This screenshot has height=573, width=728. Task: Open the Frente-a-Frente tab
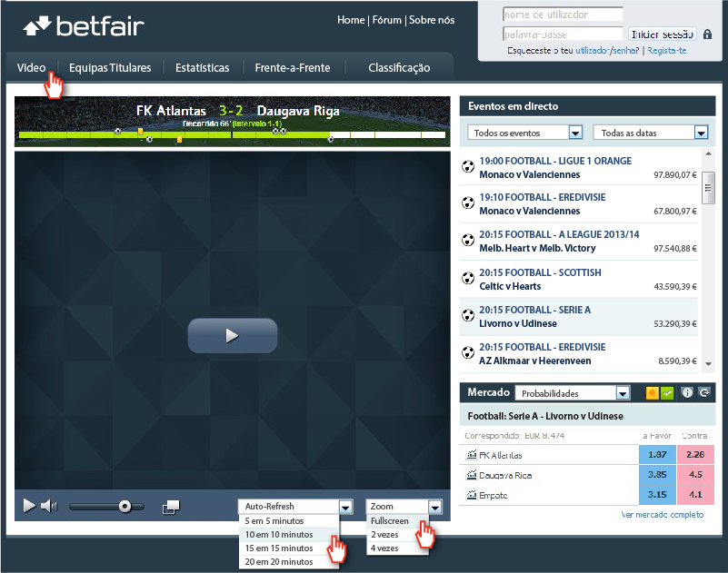(293, 68)
